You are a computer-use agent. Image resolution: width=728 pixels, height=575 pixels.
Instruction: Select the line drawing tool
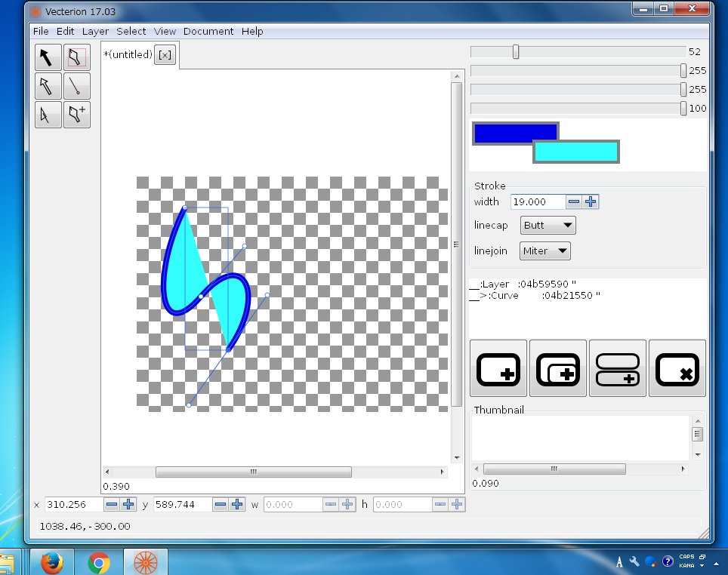(x=76, y=86)
